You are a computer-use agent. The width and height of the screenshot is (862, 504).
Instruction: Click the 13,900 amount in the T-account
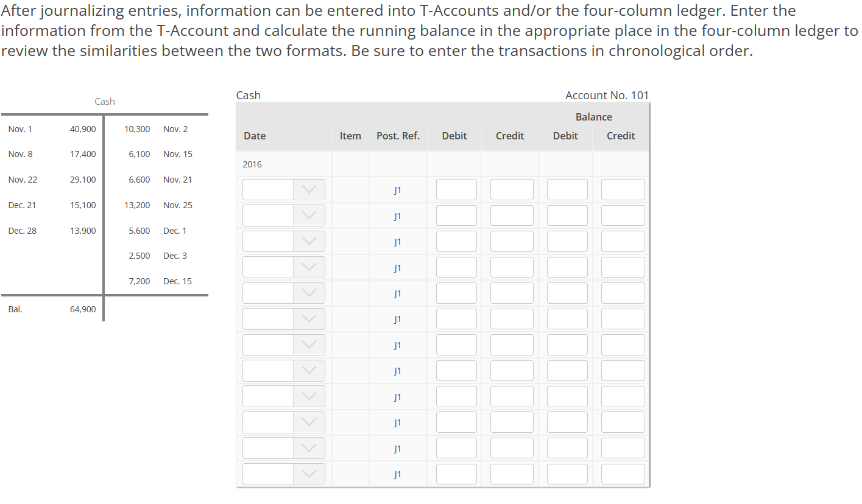tap(83, 231)
